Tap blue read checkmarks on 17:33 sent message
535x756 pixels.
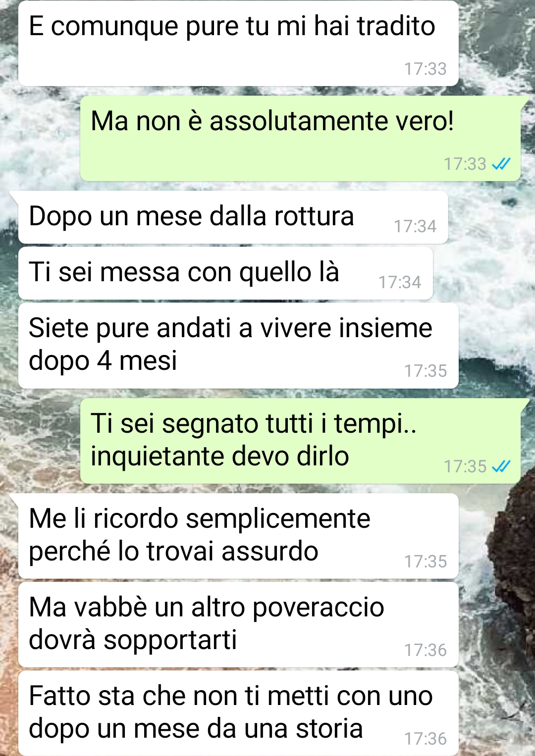[x=501, y=164]
